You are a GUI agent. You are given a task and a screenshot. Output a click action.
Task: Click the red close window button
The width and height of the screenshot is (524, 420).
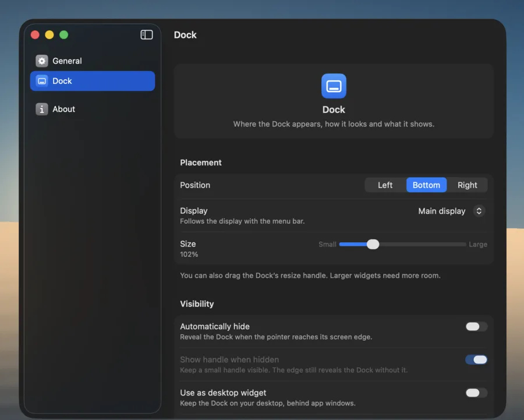point(35,35)
